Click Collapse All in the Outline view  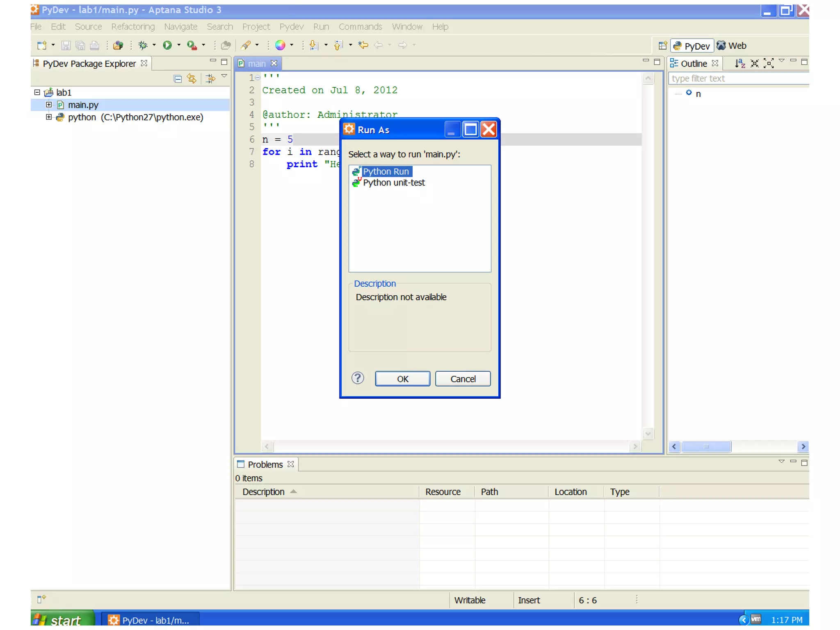point(754,63)
